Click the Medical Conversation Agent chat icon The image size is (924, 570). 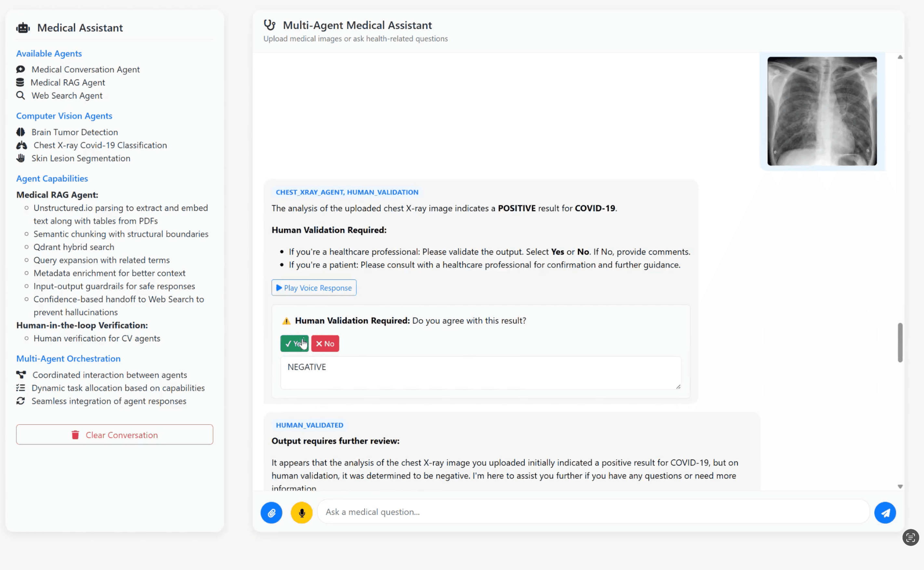click(21, 69)
